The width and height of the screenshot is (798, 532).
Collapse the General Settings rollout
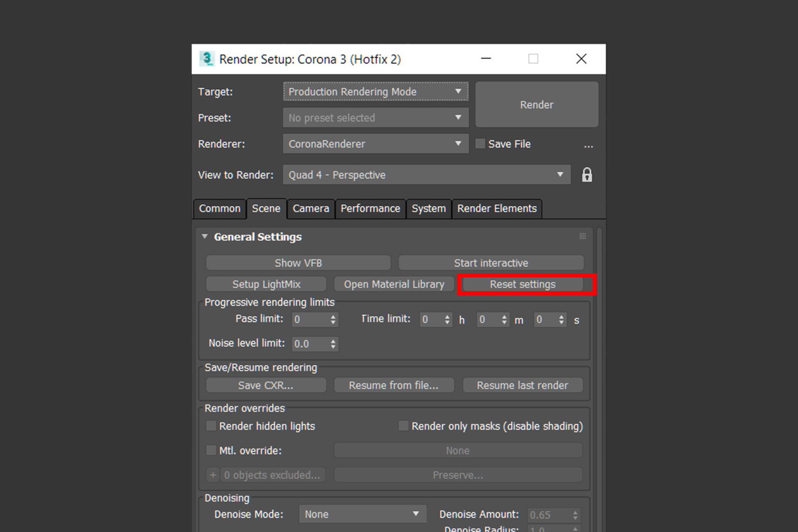[x=204, y=236]
